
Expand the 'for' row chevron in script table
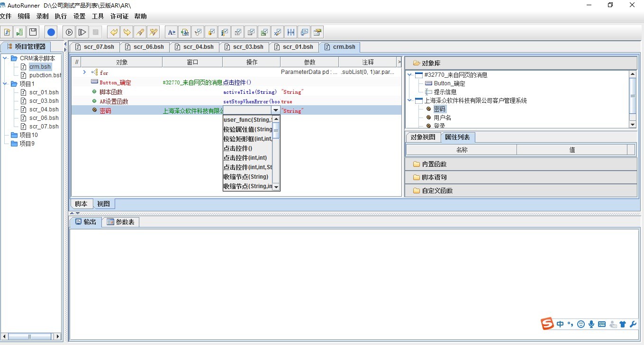click(x=84, y=72)
